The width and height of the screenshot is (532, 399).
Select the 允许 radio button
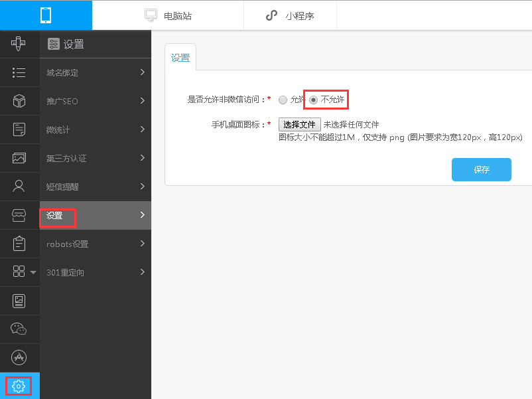coord(283,100)
